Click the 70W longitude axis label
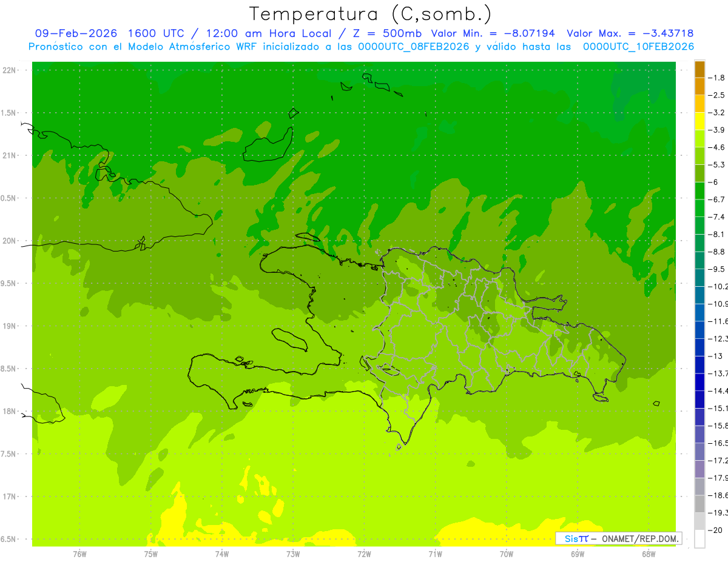 click(x=506, y=554)
